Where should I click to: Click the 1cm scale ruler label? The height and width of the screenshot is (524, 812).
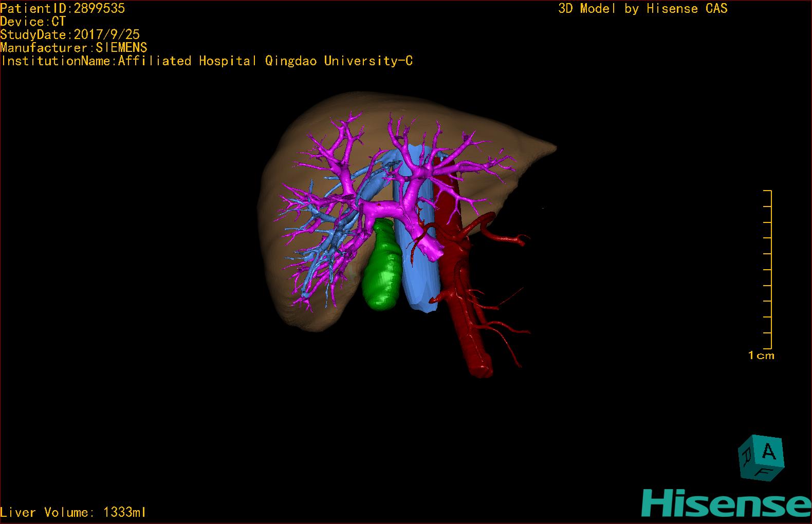[761, 355]
